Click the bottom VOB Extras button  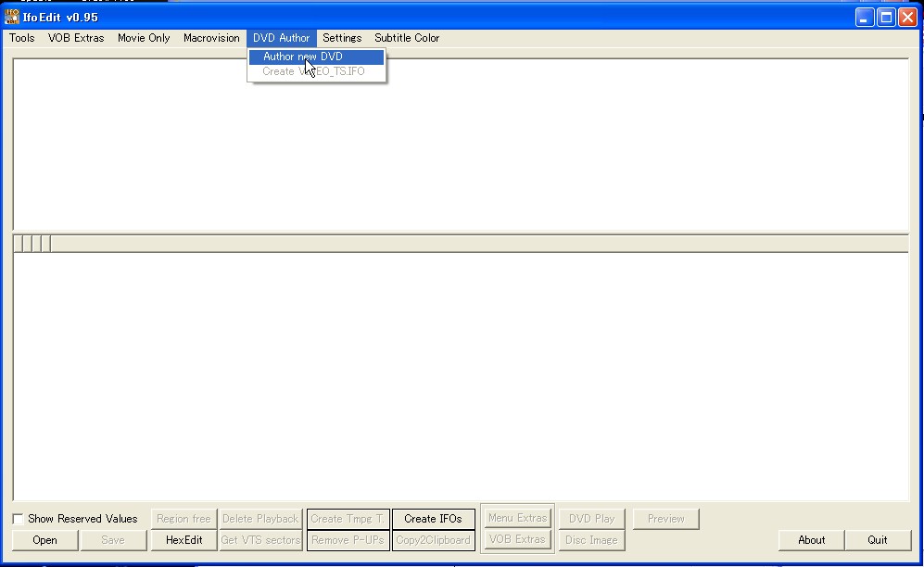[x=517, y=539]
